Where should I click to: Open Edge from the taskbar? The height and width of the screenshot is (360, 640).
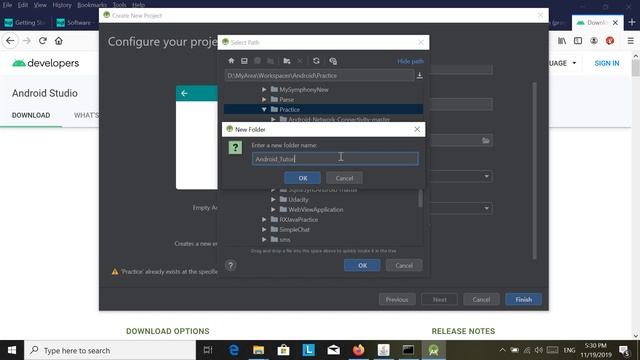233,350
